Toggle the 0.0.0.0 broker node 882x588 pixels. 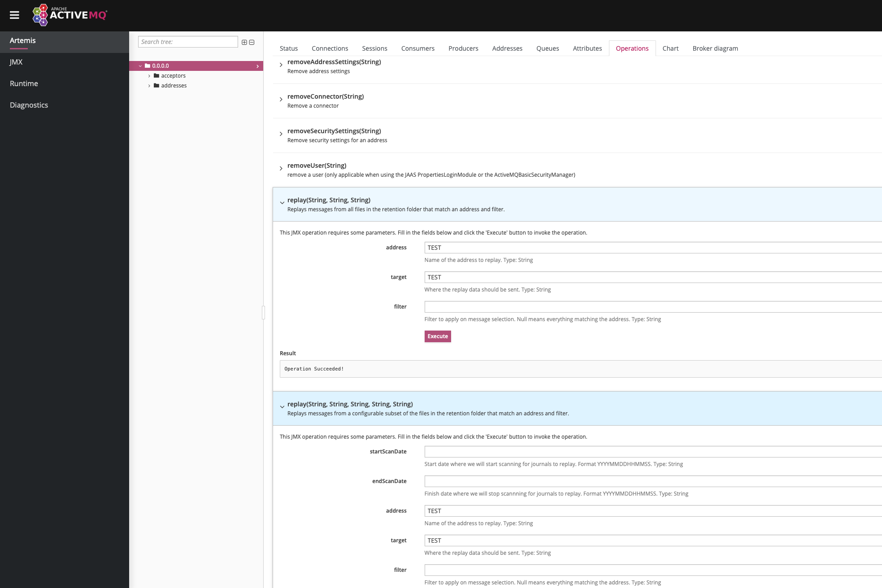point(140,65)
